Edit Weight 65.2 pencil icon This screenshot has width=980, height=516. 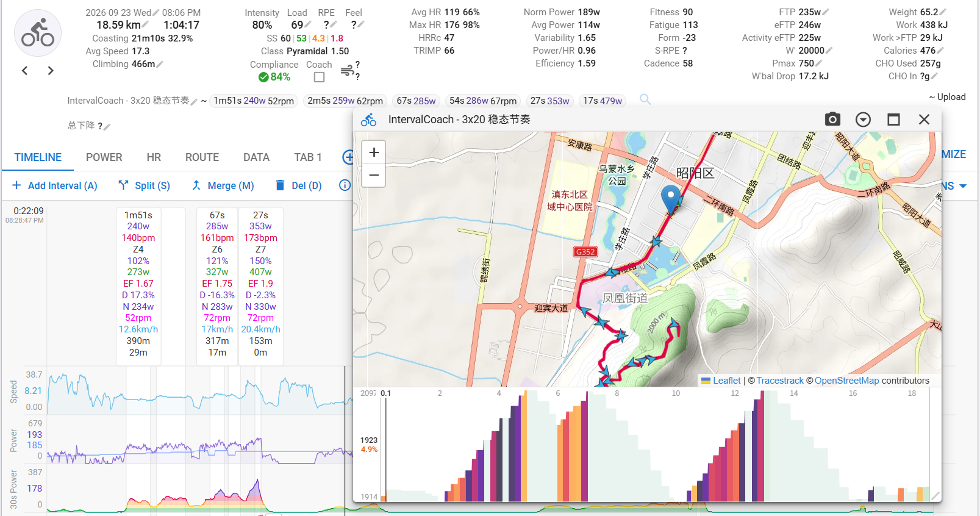(x=943, y=12)
